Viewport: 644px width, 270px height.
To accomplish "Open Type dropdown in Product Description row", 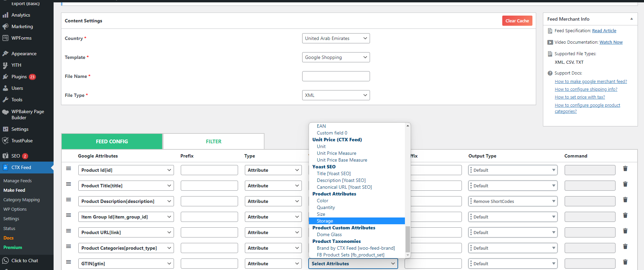I will pyautogui.click(x=273, y=201).
